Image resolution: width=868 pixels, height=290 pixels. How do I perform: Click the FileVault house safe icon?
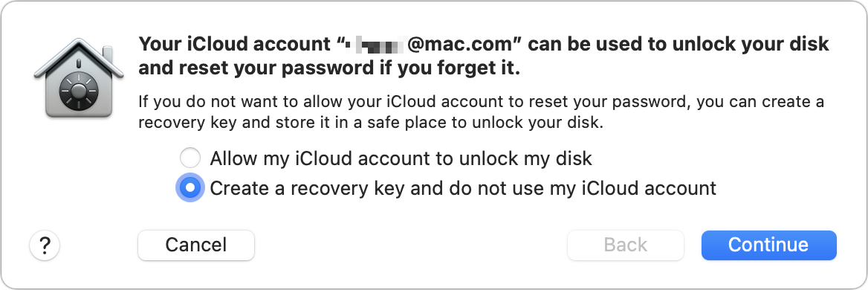pyautogui.click(x=79, y=77)
